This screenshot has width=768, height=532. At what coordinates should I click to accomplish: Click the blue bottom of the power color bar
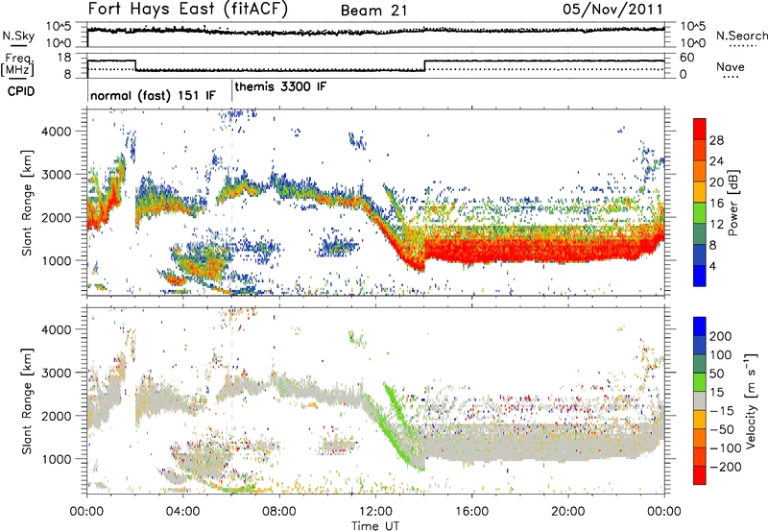click(x=700, y=276)
